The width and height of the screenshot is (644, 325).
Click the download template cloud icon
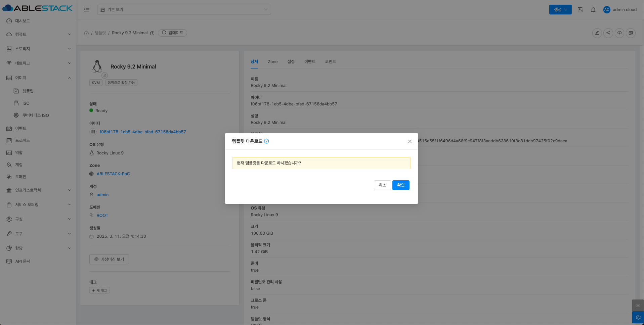pos(619,33)
